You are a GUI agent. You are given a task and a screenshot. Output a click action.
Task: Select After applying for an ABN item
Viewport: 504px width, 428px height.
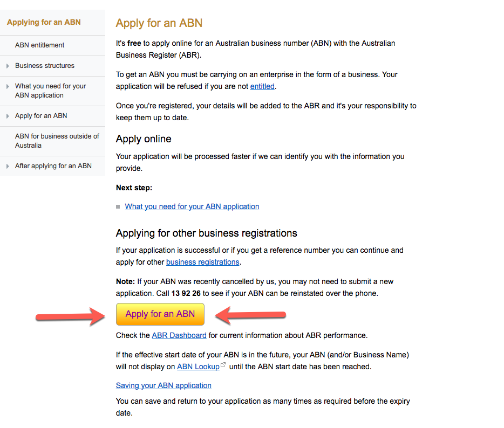coord(53,165)
